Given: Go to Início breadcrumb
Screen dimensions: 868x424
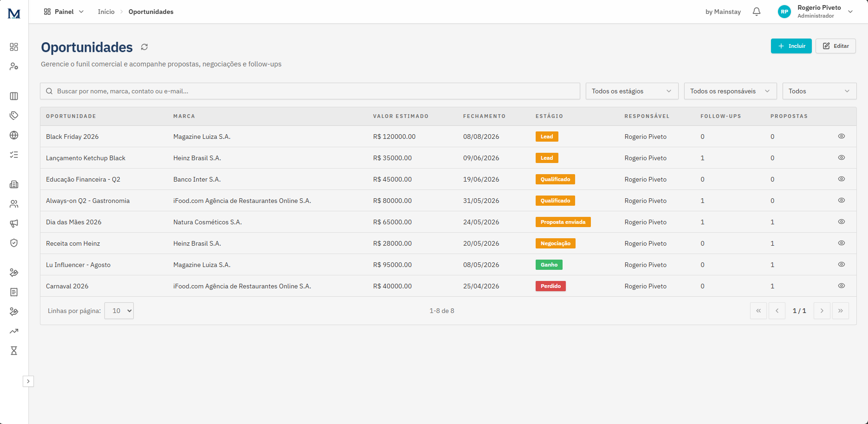Looking at the screenshot, I should coord(106,12).
